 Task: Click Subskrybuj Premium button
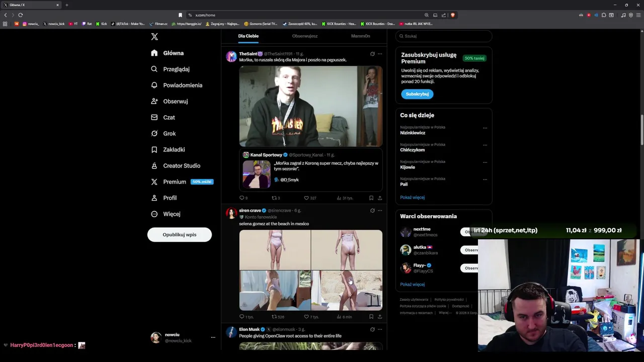tap(417, 94)
